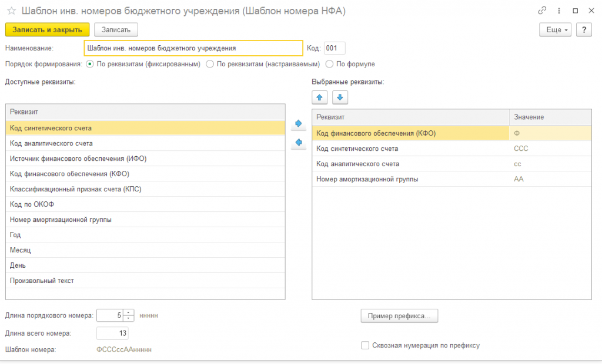Select the 'День' requisite row
602x364 pixels.
(x=145, y=265)
